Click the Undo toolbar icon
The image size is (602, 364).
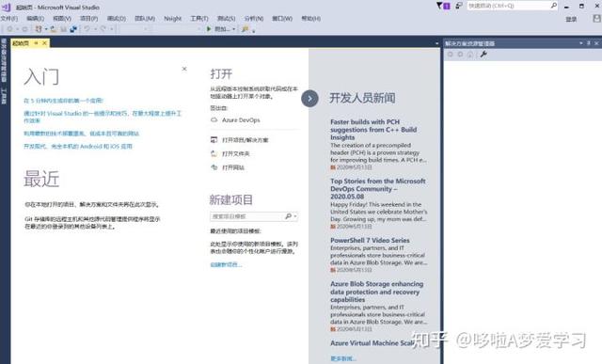pos(87,29)
